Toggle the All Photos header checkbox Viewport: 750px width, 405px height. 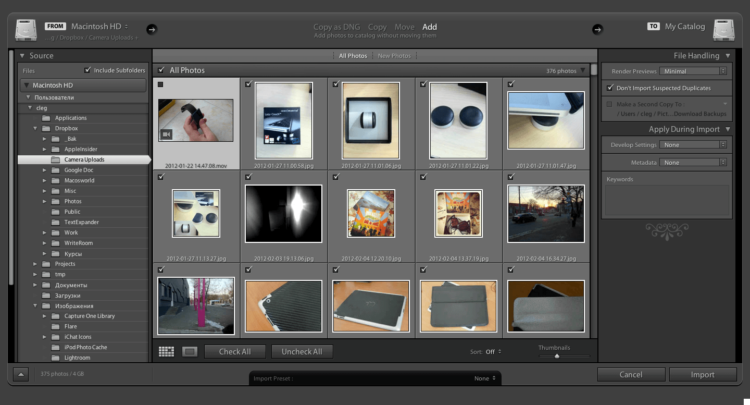click(x=162, y=70)
